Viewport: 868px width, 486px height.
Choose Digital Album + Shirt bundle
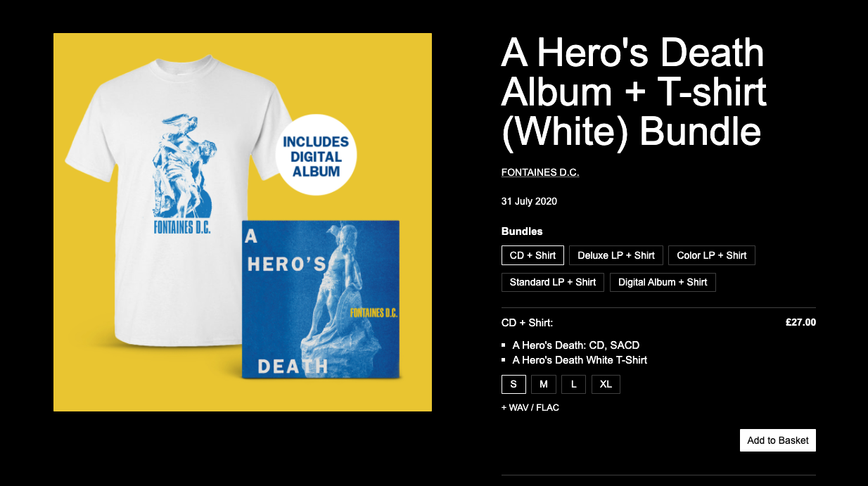point(663,282)
